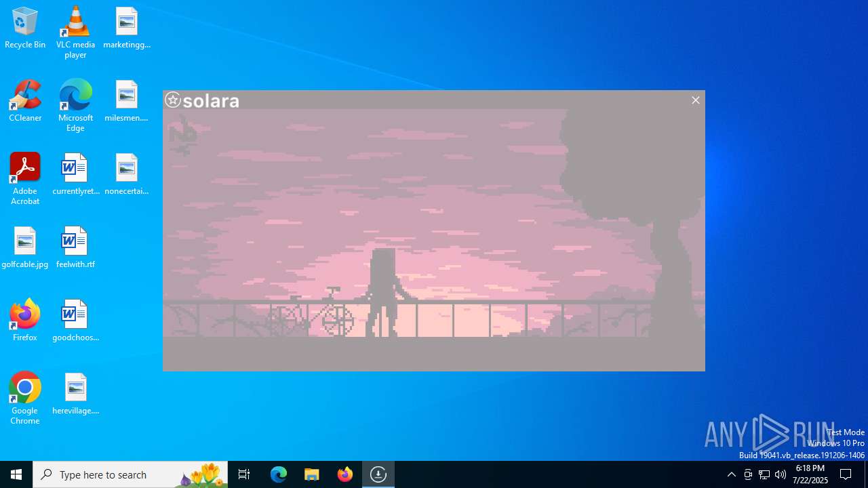This screenshot has width=868, height=488.
Task: Open File Explorer from the taskbar
Action: [x=312, y=474]
